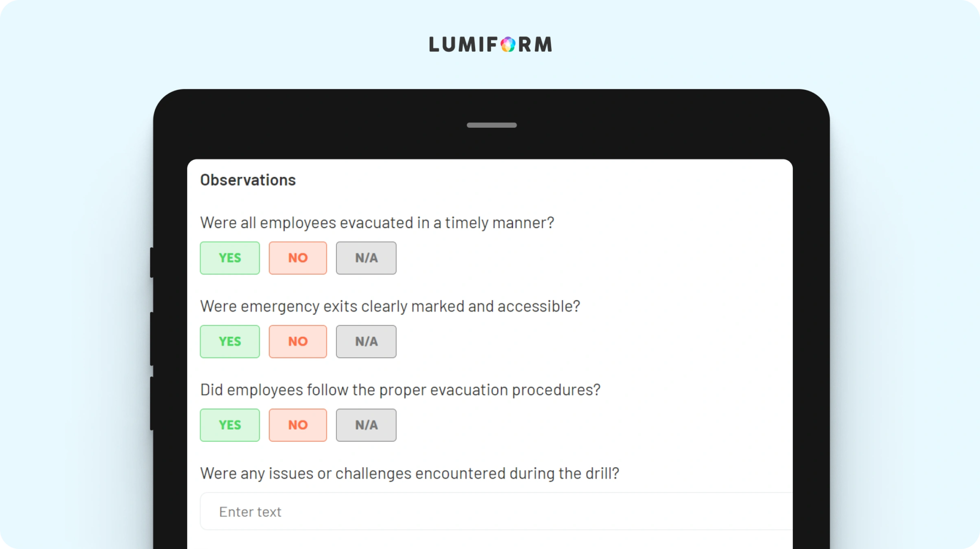Answer NO to proper evacuation procedures
Image resolution: width=980 pixels, height=549 pixels.
[x=298, y=425]
